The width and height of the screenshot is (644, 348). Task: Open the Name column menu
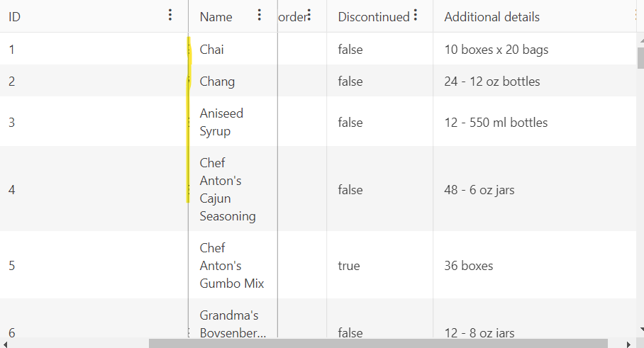pos(259,16)
